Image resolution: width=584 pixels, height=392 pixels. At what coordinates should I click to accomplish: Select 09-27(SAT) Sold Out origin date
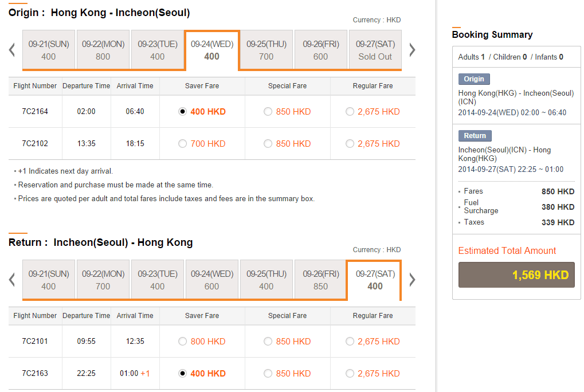tap(375, 50)
